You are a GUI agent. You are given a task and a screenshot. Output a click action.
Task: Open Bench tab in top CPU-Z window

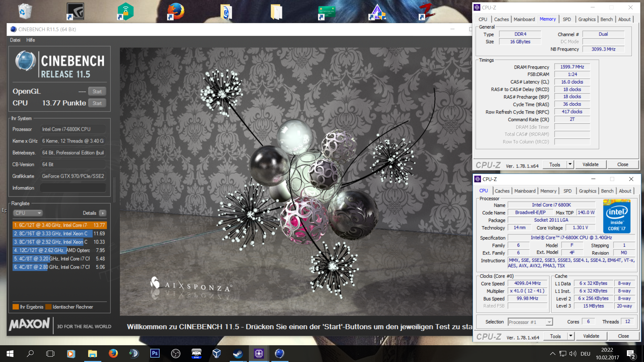tap(606, 19)
